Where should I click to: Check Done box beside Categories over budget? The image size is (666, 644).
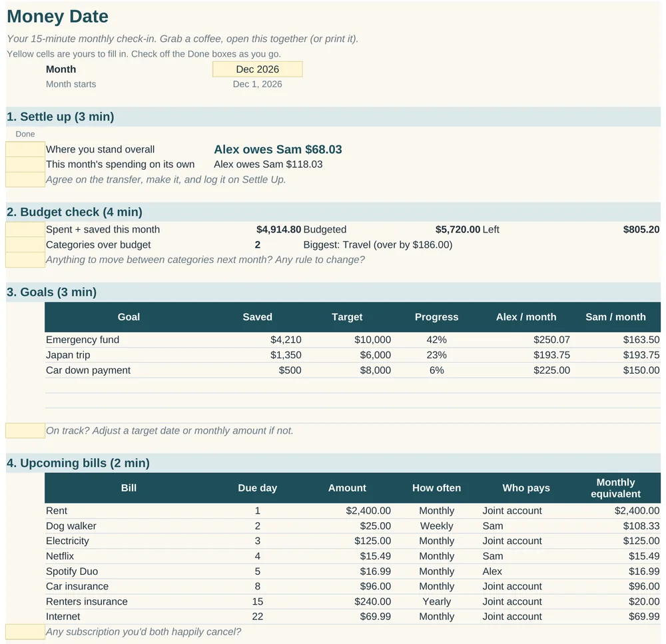point(25,244)
